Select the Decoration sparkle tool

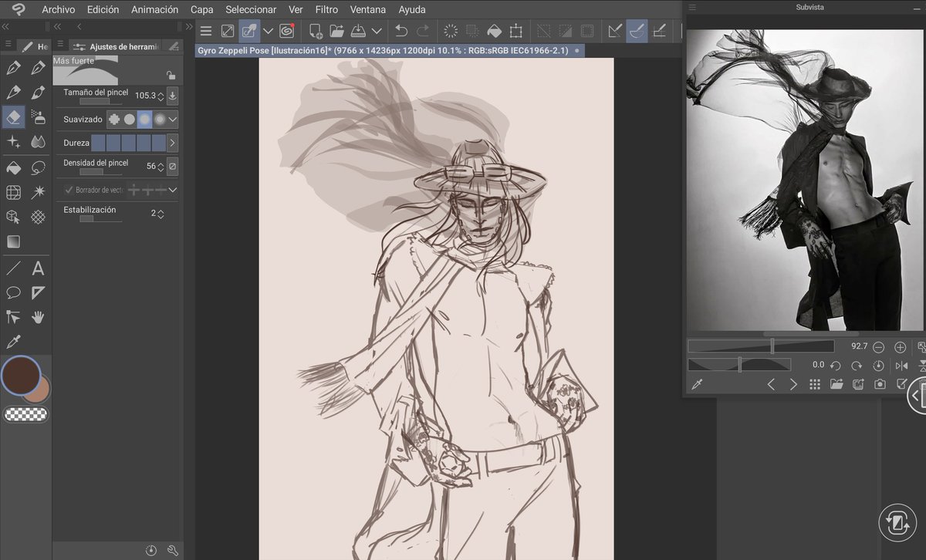click(13, 142)
